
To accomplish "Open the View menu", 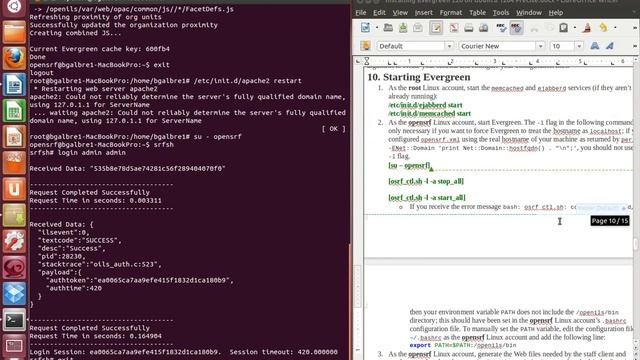I will pos(400,13).
